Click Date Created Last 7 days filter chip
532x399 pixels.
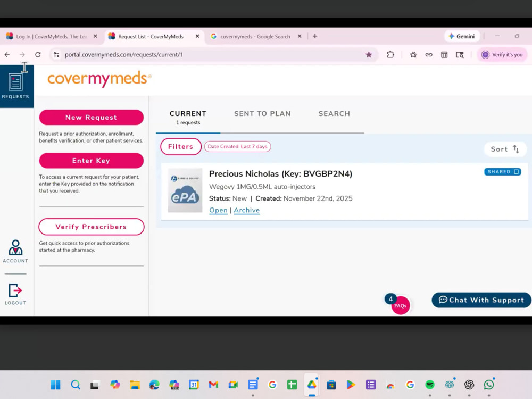tap(237, 147)
